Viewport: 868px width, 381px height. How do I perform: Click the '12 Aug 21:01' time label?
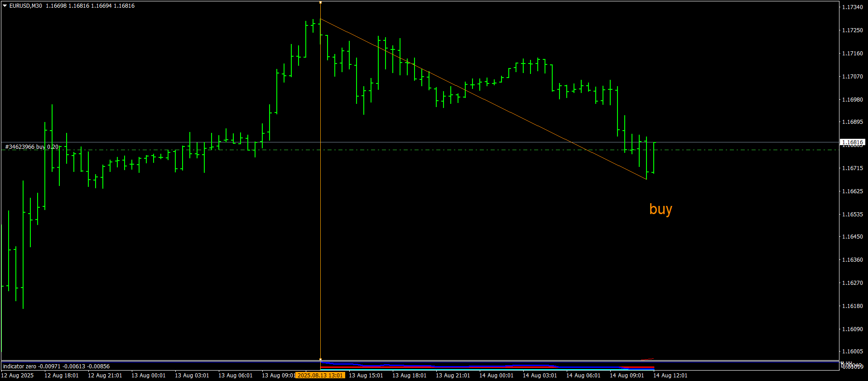click(x=105, y=376)
